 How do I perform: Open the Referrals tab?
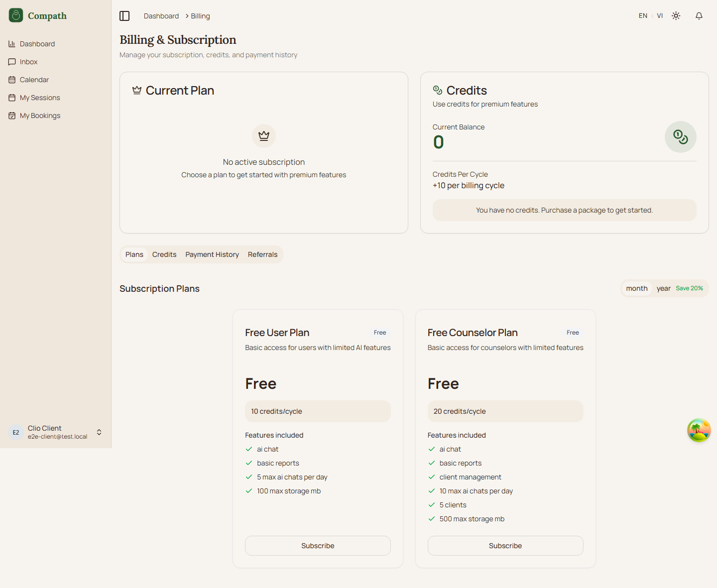(262, 254)
